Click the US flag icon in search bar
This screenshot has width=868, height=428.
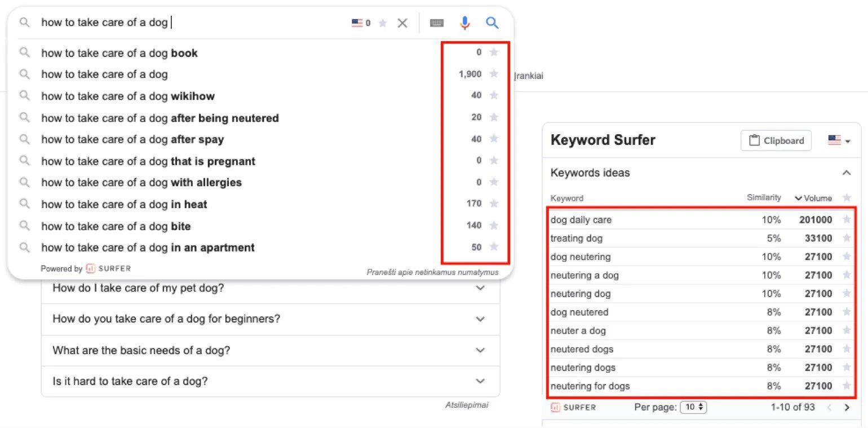[357, 23]
